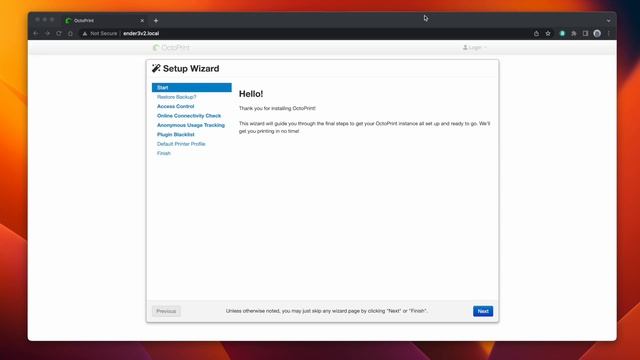640x360 pixels.
Task: Expand the tab search dropdown arrow
Action: (608, 20)
